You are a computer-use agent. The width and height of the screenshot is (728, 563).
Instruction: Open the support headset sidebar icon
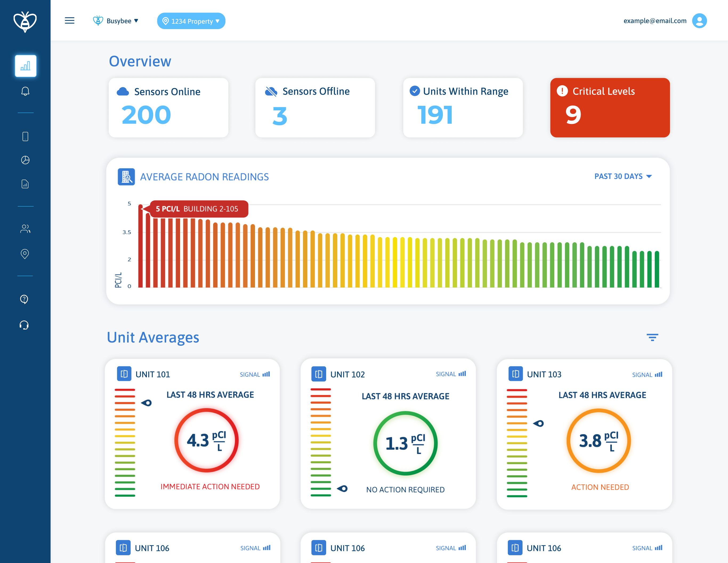tap(24, 325)
